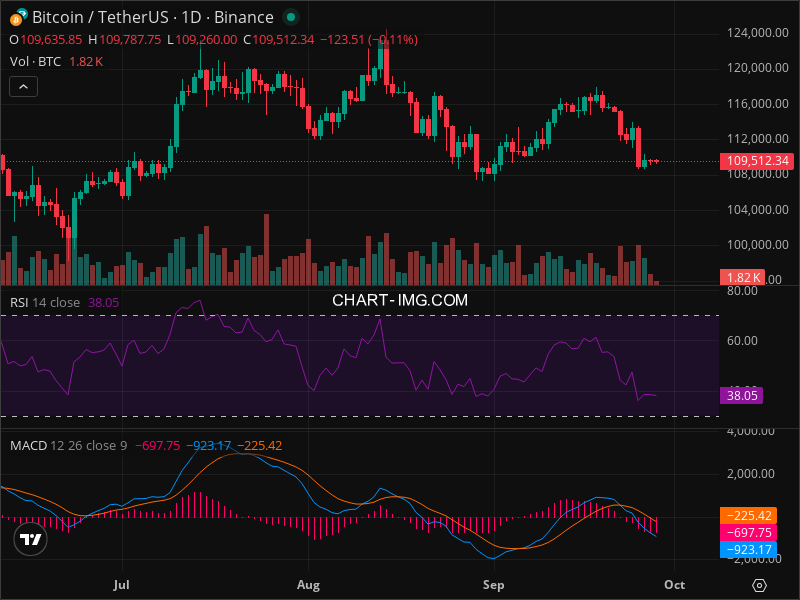Click the CHART-IMG.COM watermark link
This screenshot has width=800, height=600.
tap(400, 299)
